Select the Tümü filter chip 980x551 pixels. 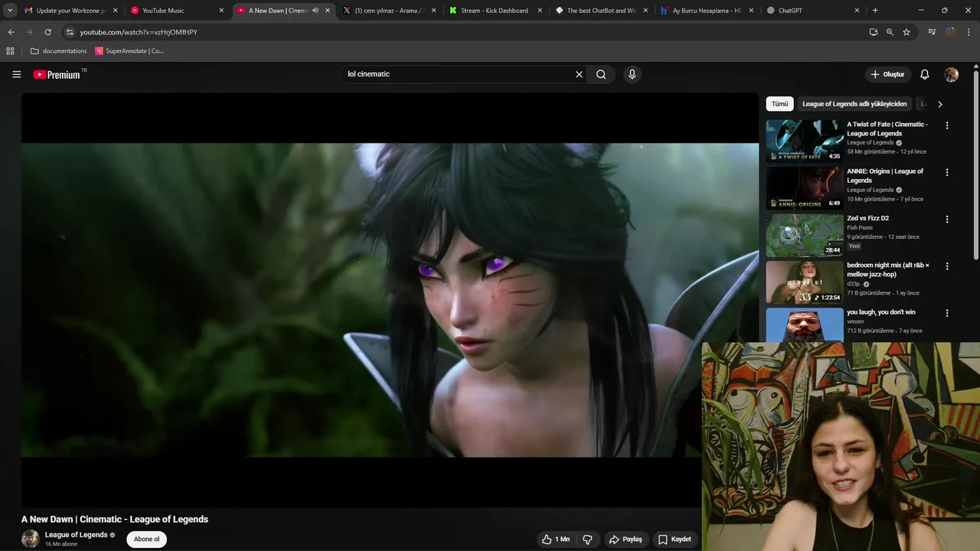[779, 104]
